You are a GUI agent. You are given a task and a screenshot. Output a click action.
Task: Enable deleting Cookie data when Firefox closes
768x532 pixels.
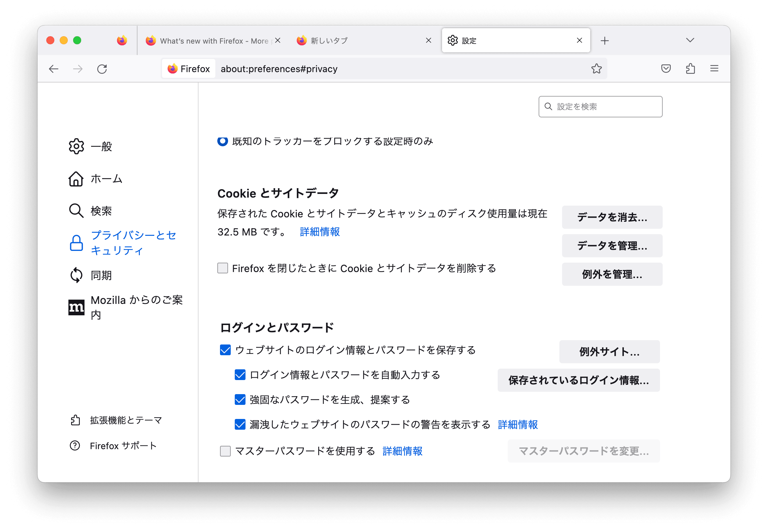tap(223, 268)
